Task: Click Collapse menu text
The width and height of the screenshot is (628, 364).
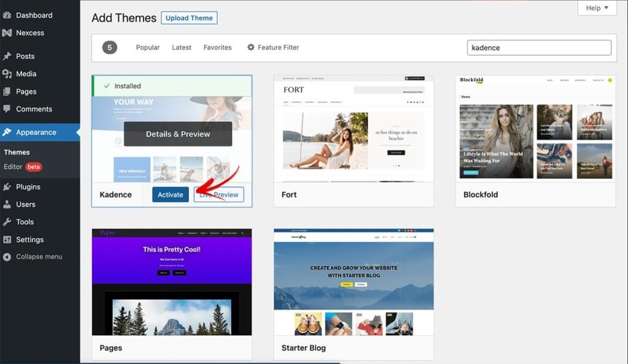Action: [39, 257]
